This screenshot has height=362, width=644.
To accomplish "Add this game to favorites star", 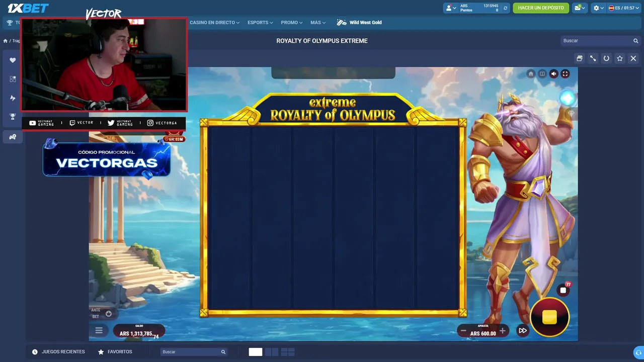I will [620, 58].
